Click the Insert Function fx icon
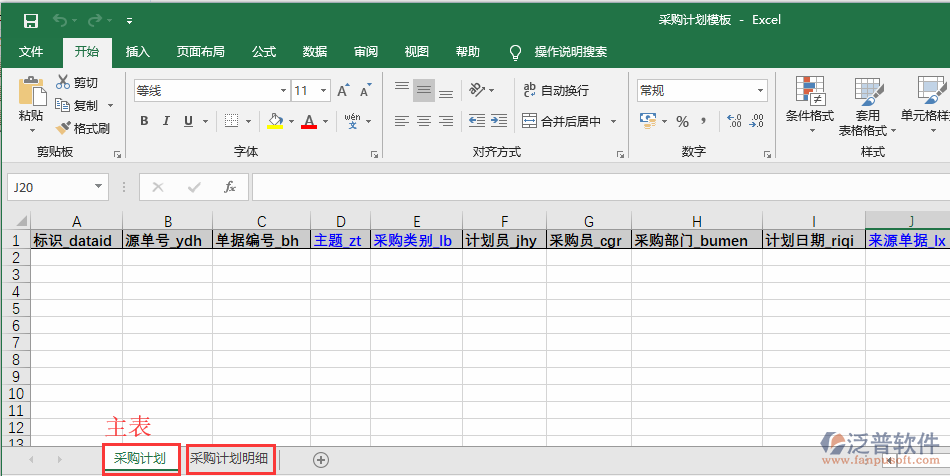Screen dimensions: 950x476 coord(230,187)
